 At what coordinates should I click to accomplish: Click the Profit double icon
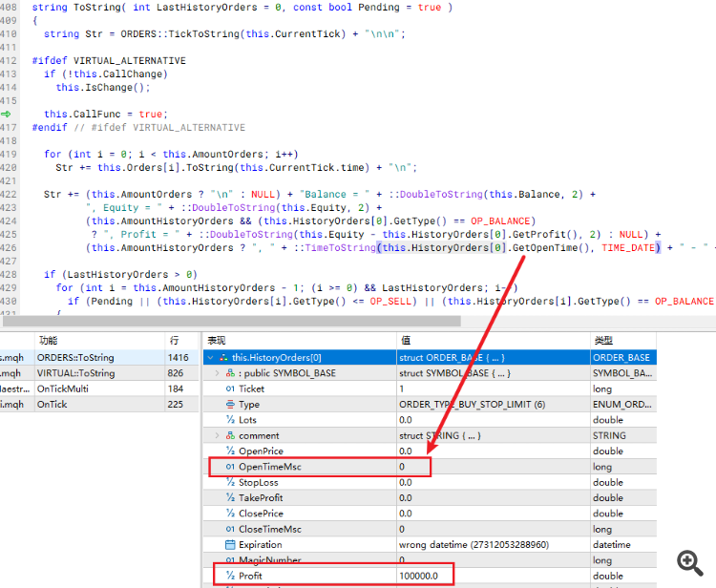click(x=230, y=576)
